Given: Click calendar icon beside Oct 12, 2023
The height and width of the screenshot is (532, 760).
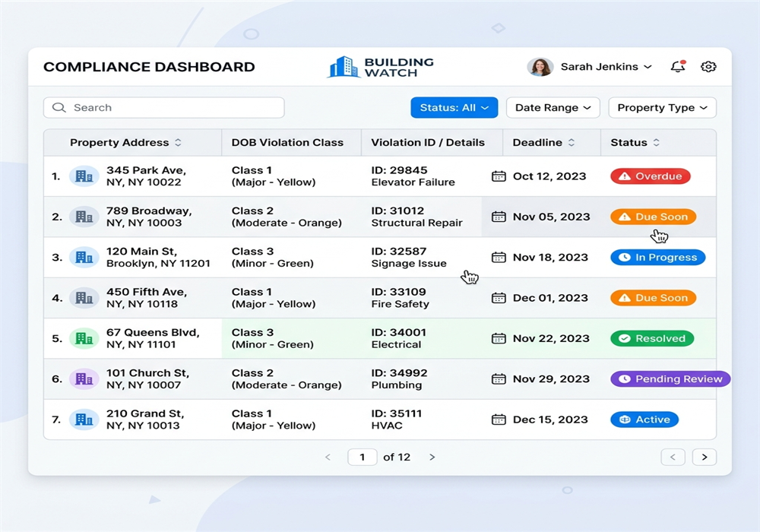Looking at the screenshot, I should tap(499, 176).
